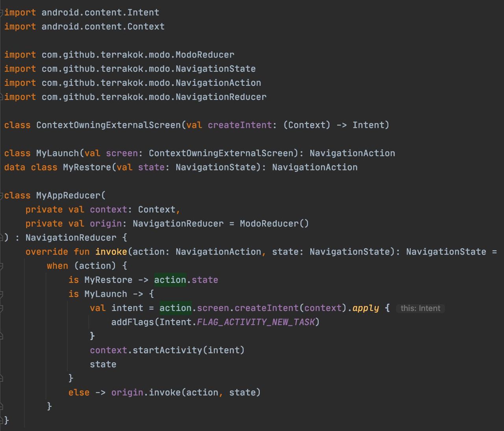Click ContextOwningExternalScreen in its class declaration
Viewport: 504px width, 431px height.
click(109, 125)
